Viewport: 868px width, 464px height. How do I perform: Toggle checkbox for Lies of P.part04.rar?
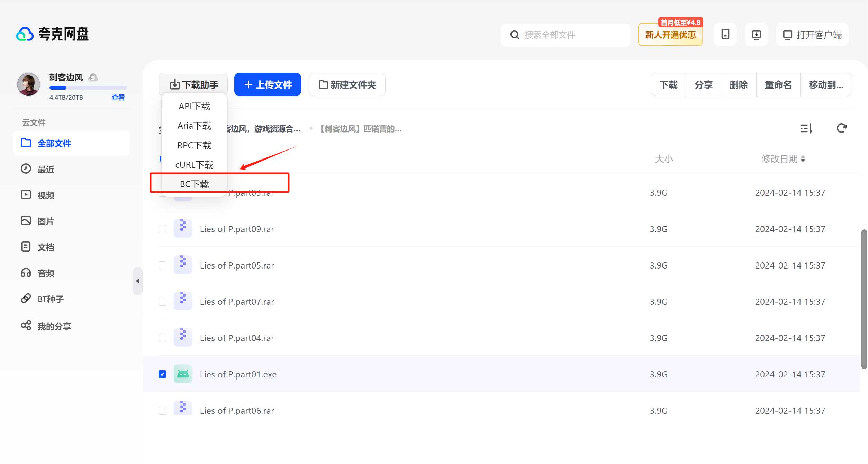click(162, 338)
